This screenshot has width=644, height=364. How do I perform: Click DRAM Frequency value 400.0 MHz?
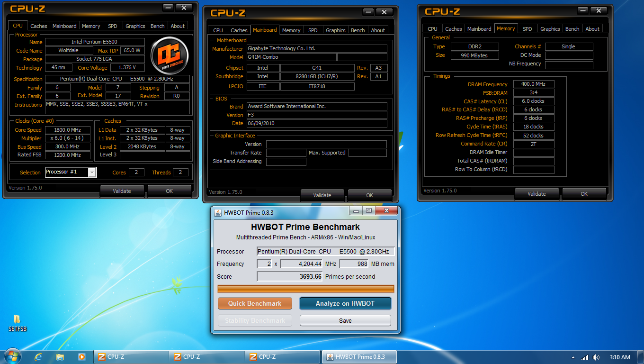pyautogui.click(x=534, y=84)
